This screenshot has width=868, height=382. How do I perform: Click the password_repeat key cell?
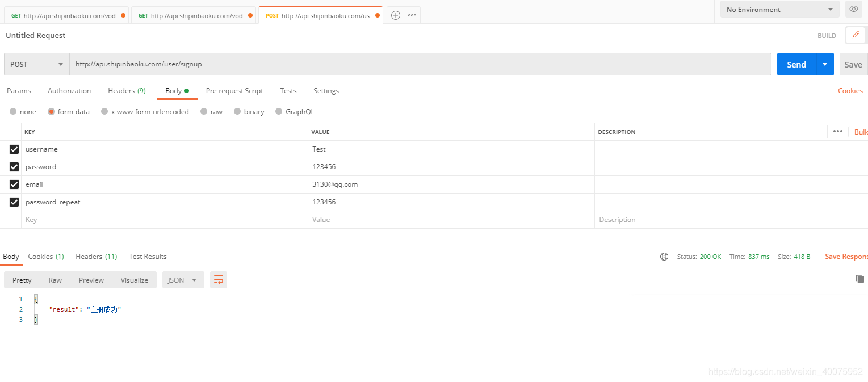click(165, 202)
